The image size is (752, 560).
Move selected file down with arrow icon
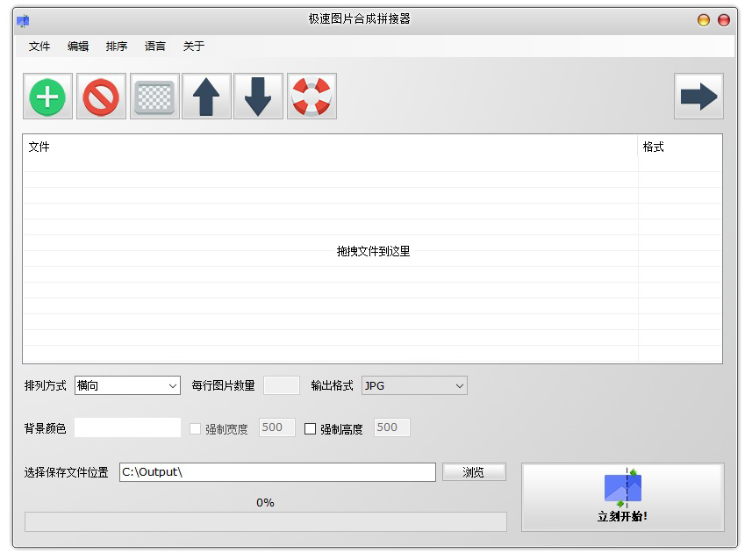[258, 97]
